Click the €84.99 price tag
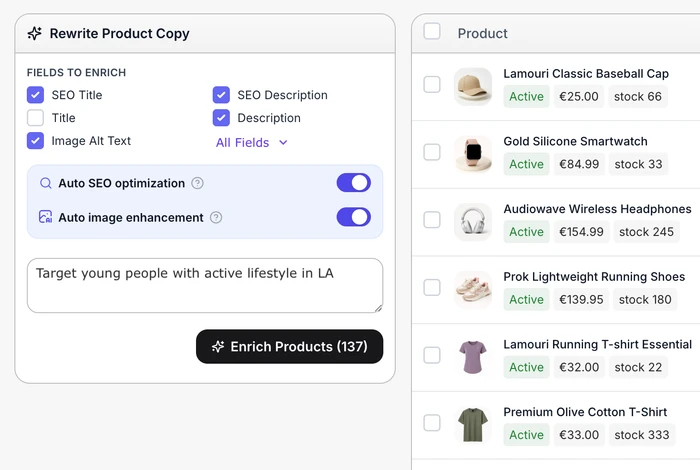Image resolution: width=700 pixels, height=470 pixels. point(579,164)
